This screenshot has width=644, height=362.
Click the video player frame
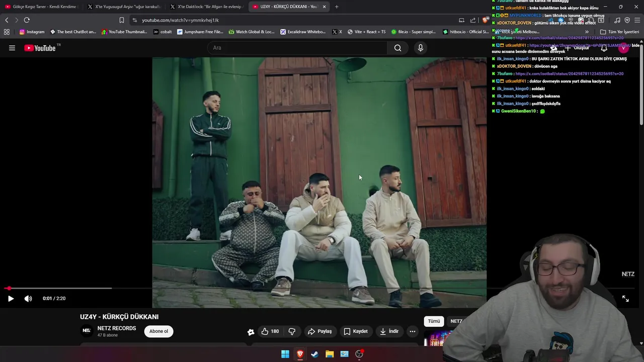tap(319, 183)
